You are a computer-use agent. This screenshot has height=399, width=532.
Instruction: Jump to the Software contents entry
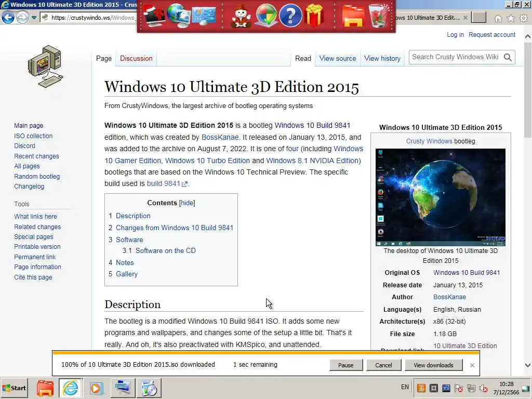coord(129,240)
